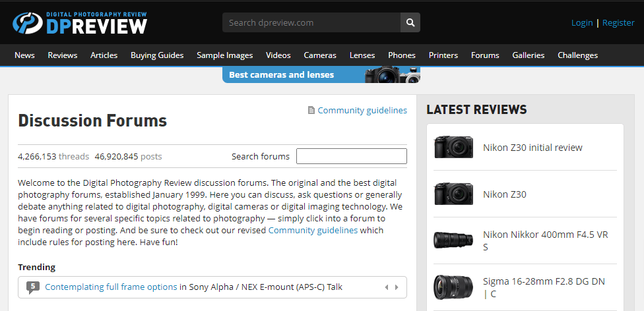Image resolution: width=644 pixels, height=311 pixels.
Task: Open the Cameras menu item
Action: pos(320,55)
